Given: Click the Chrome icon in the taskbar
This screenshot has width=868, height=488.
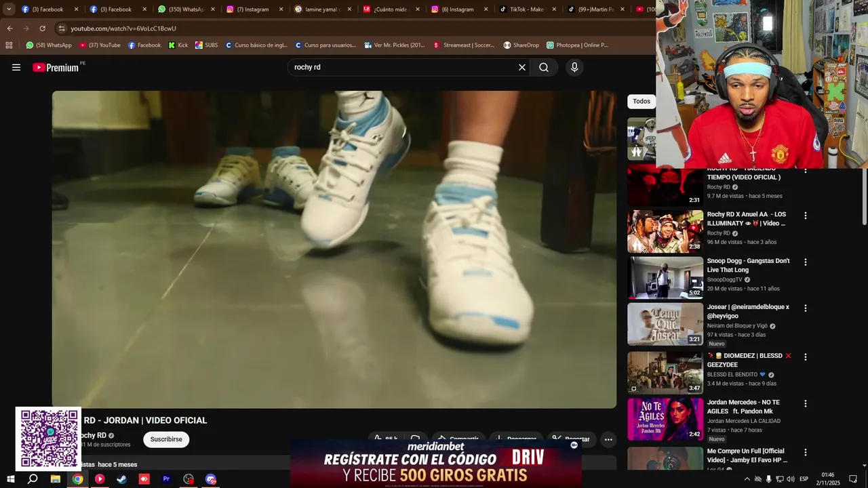Looking at the screenshot, I should pos(78,479).
